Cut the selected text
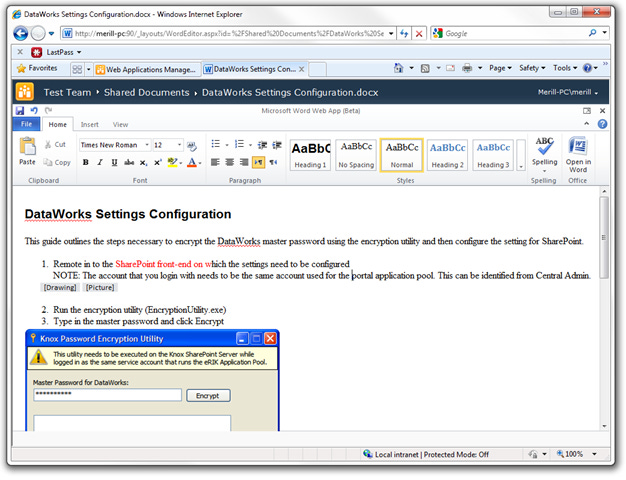Viewport: 626px width, 480px height. point(55,145)
